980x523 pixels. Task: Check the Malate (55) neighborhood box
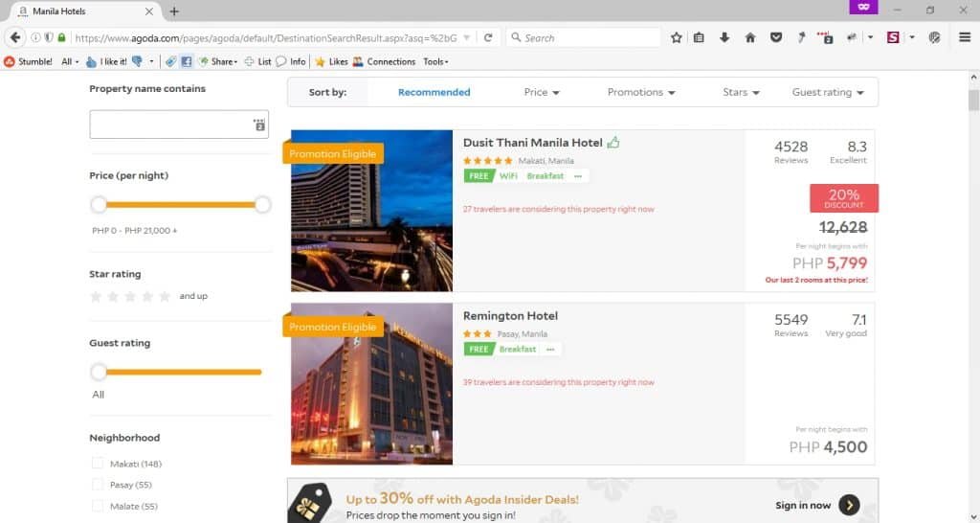tap(98, 506)
